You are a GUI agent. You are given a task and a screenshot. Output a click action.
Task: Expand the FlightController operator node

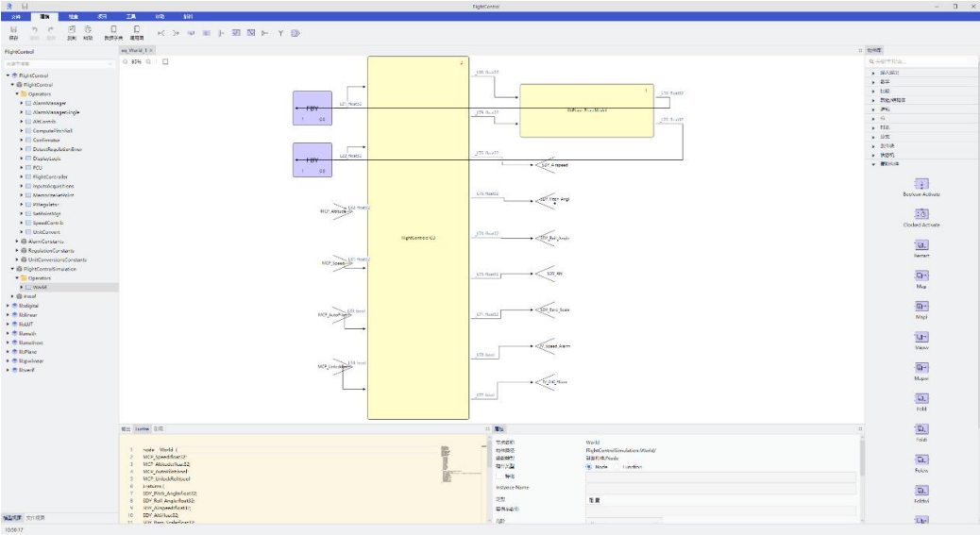point(22,176)
